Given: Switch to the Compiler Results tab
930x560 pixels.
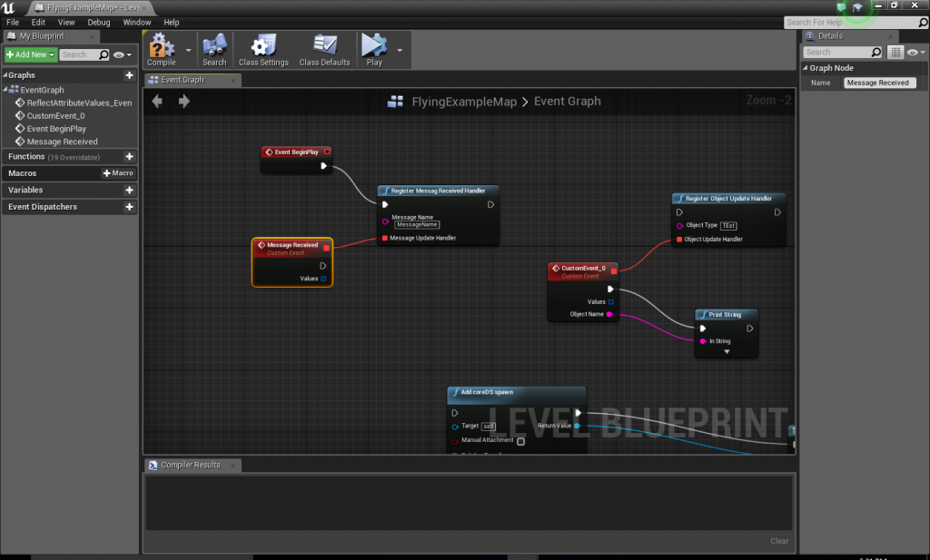Looking at the screenshot, I should click(x=191, y=464).
